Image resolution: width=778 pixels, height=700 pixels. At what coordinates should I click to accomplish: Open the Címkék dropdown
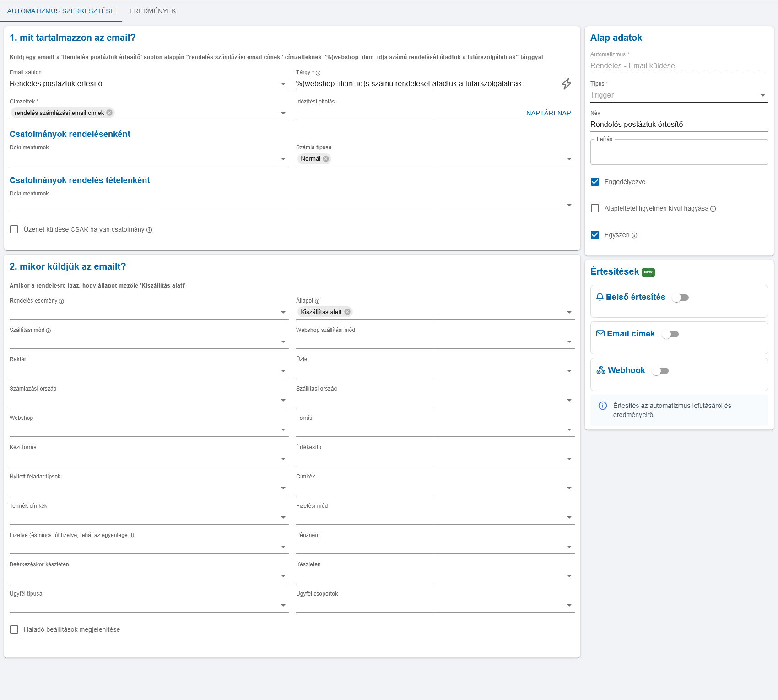point(435,488)
